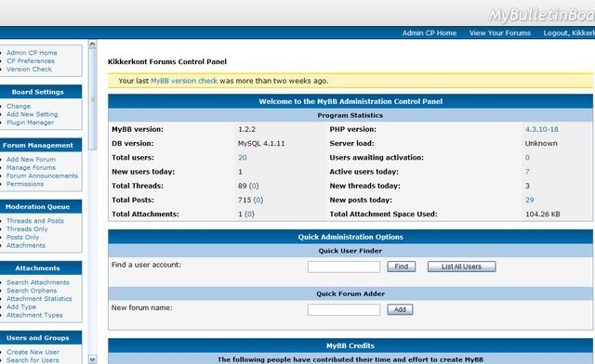The height and width of the screenshot is (364, 595).
Task: Open Manage Forums link
Action: tap(31, 167)
